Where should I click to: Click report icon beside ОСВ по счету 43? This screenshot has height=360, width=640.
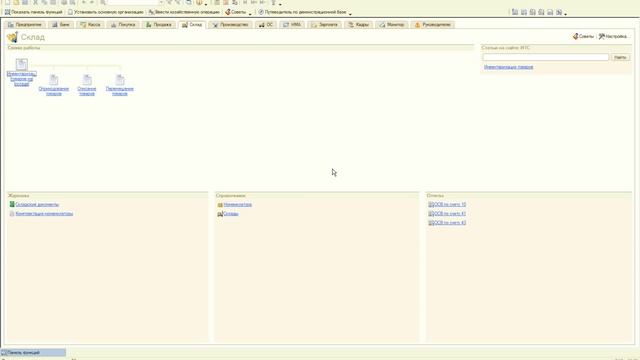(x=431, y=223)
